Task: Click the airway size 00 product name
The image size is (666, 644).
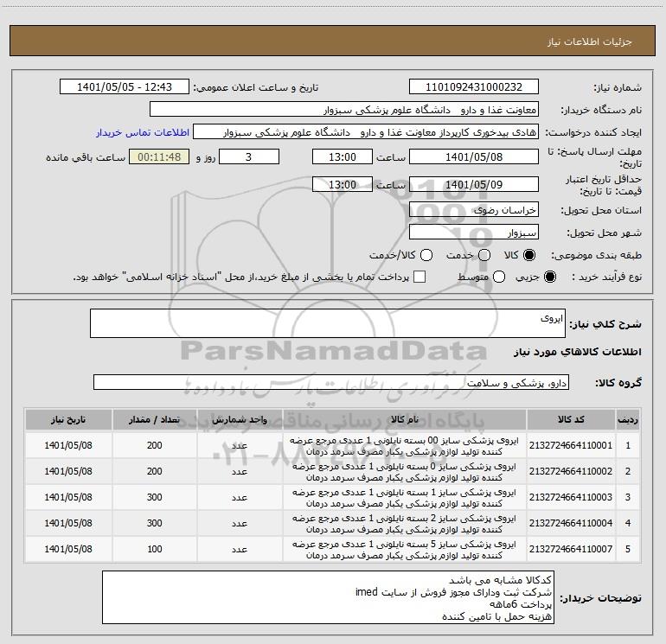Action: coord(405,446)
